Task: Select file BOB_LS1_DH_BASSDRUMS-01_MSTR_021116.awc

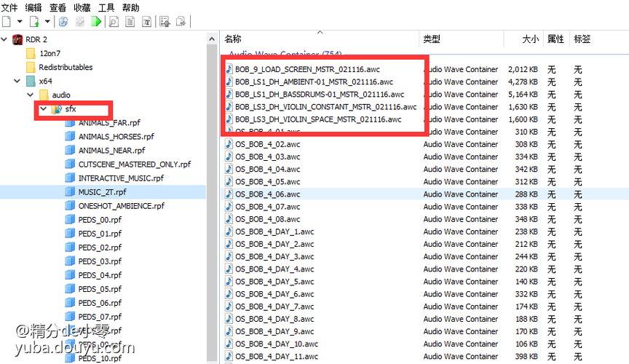Action: [320, 95]
